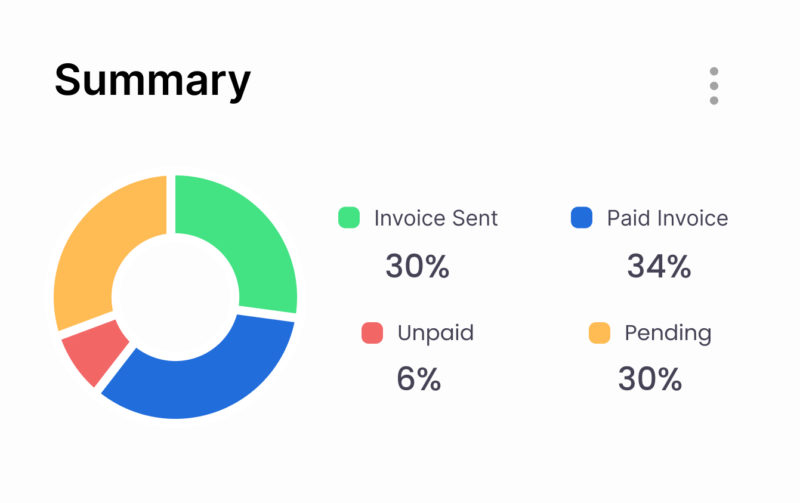Screen dimensions: 800x503
Task: Click the 34% value under Paid Invoice
Action: coord(659,266)
